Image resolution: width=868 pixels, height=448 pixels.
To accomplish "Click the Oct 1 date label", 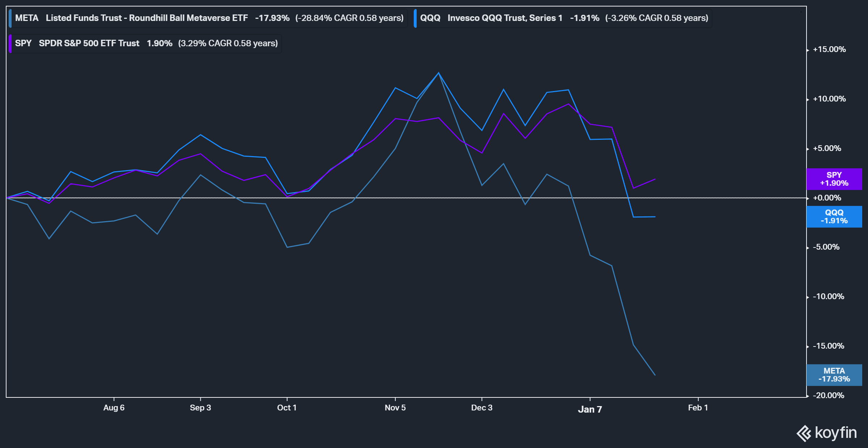I will [287, 408].
